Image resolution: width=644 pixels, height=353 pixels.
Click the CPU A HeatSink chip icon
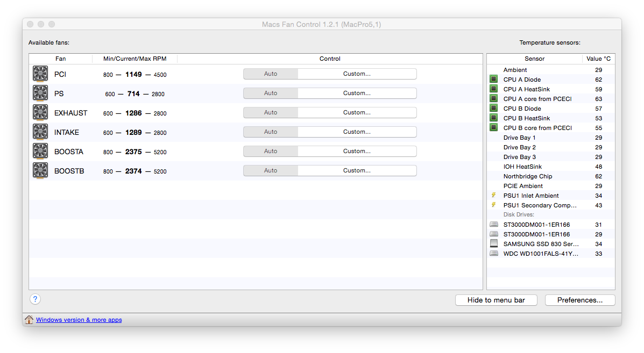[x=494, y=89]
